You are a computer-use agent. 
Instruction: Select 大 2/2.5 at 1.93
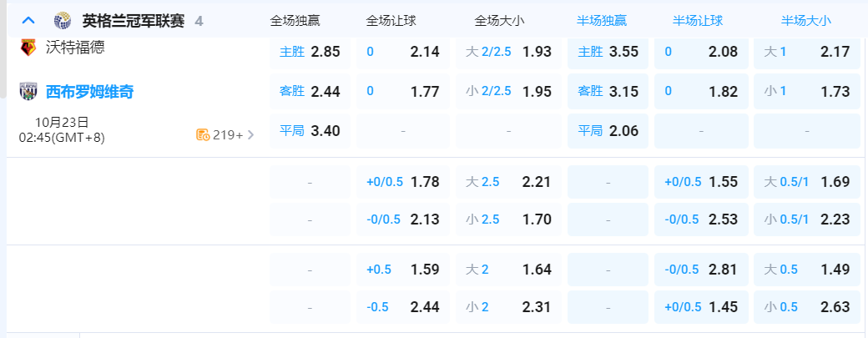click(508, 52)
